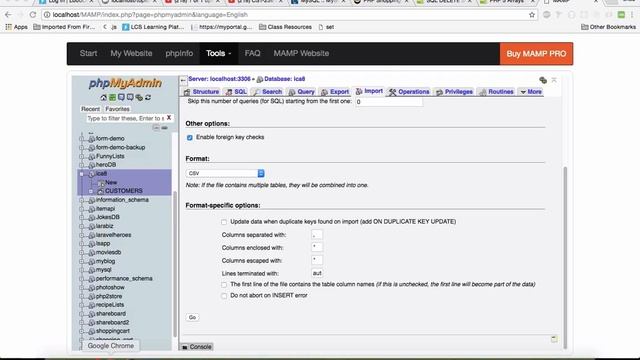The height and width of the screenshot is (360, 640).
Task: Click the reload navigation panel icon
Action: [x=148, y=97]
